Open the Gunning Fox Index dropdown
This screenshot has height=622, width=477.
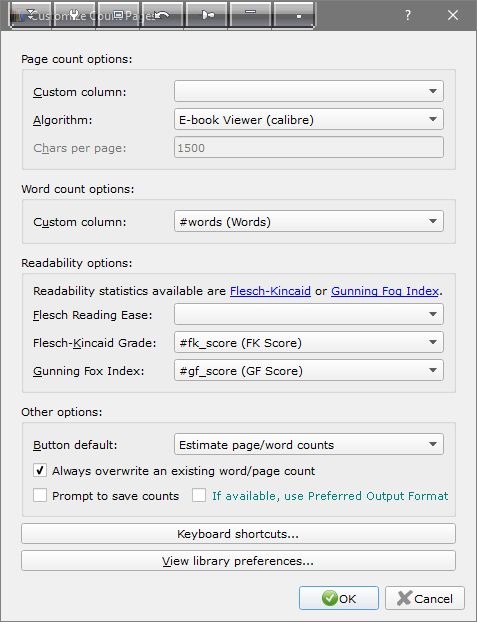point(309,371)
